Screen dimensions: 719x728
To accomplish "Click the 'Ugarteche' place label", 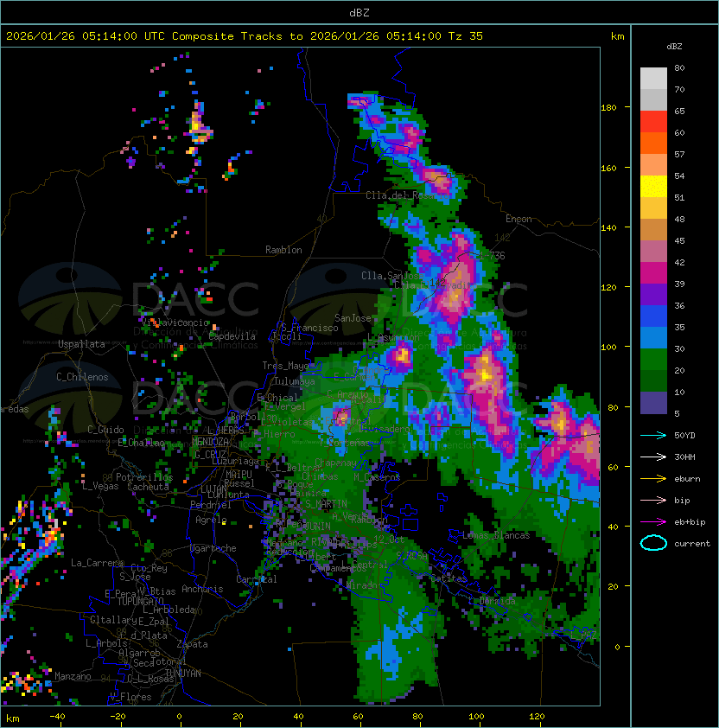I will coord(213,548).
